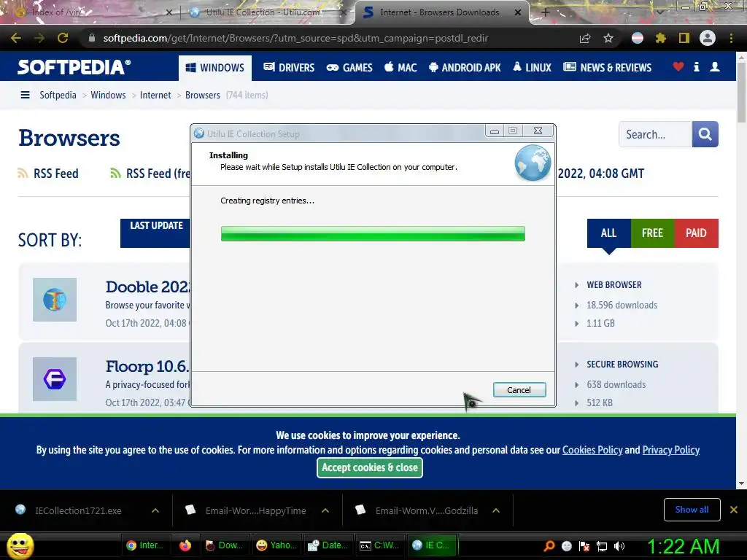The width and height of the screenshot is (747, 560).
Task: Switch to the Utilu IE Collection tab
Action: 267,12
